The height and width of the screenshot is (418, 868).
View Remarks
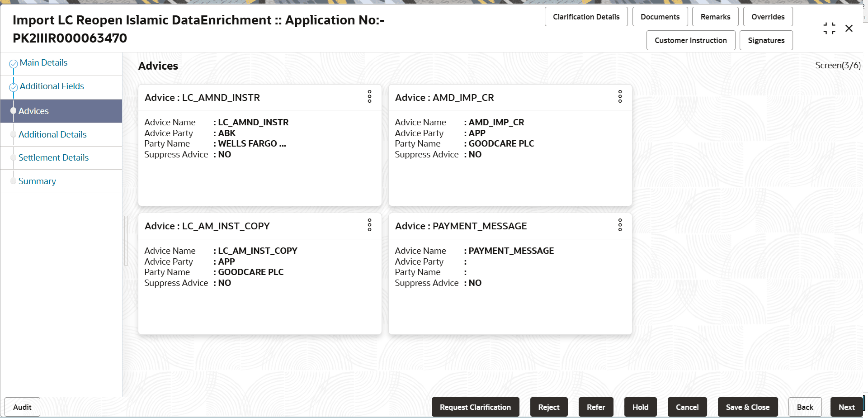(x=715, y=17)
